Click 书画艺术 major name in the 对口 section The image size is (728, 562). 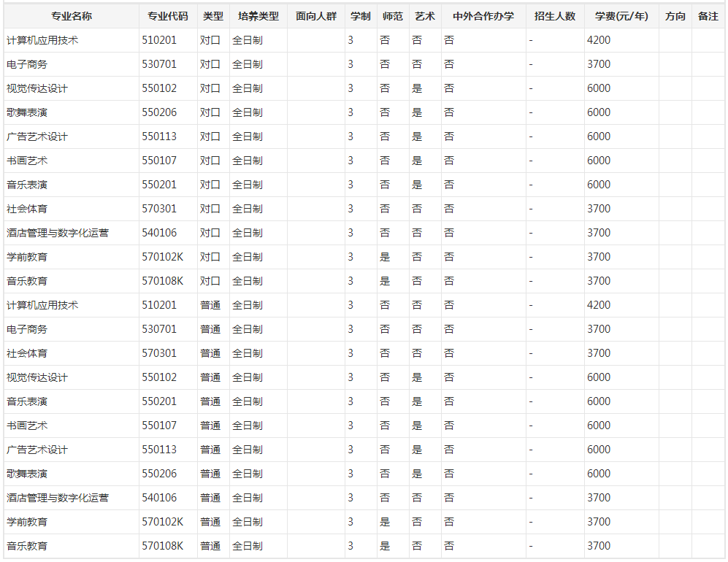(x=27, y=161)
